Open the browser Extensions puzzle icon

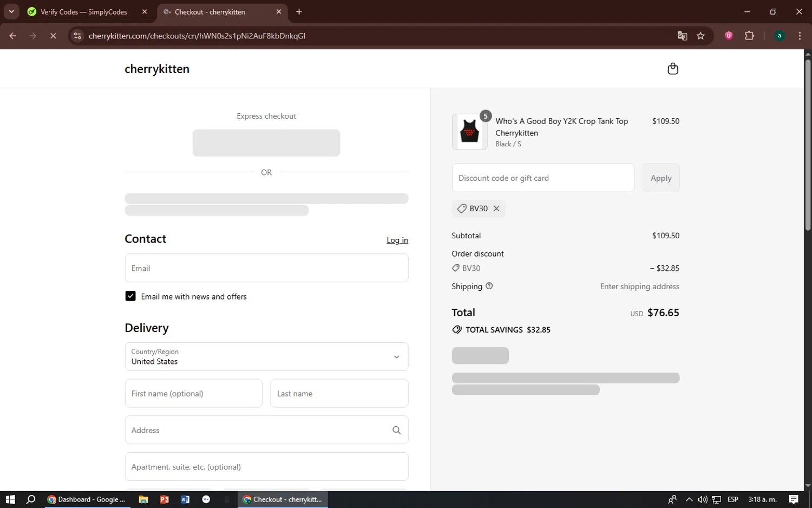pos(749,36)
